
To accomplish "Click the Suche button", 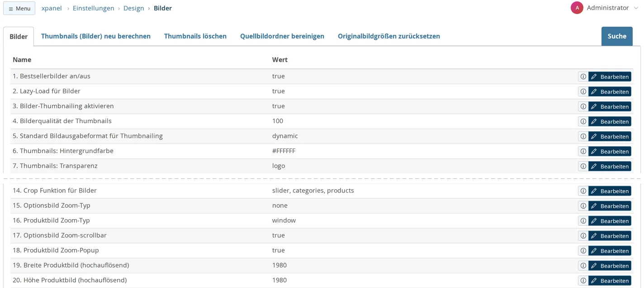I will point(617,36).
